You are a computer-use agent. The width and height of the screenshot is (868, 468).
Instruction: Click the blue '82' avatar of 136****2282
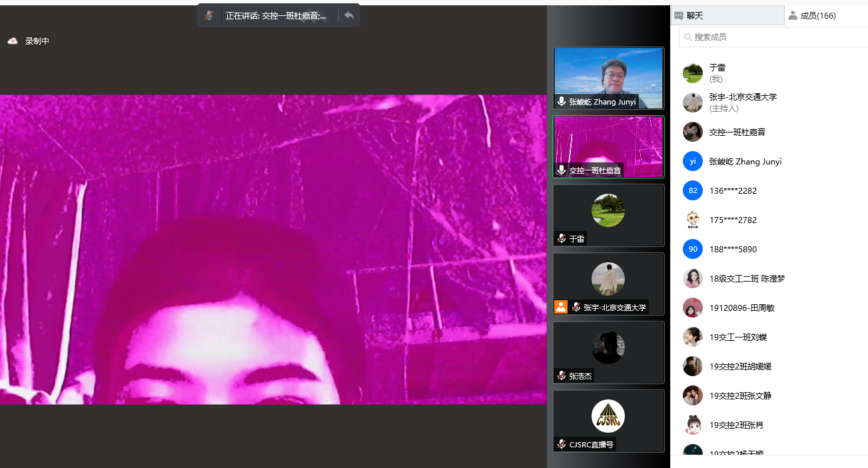[693, 191]
